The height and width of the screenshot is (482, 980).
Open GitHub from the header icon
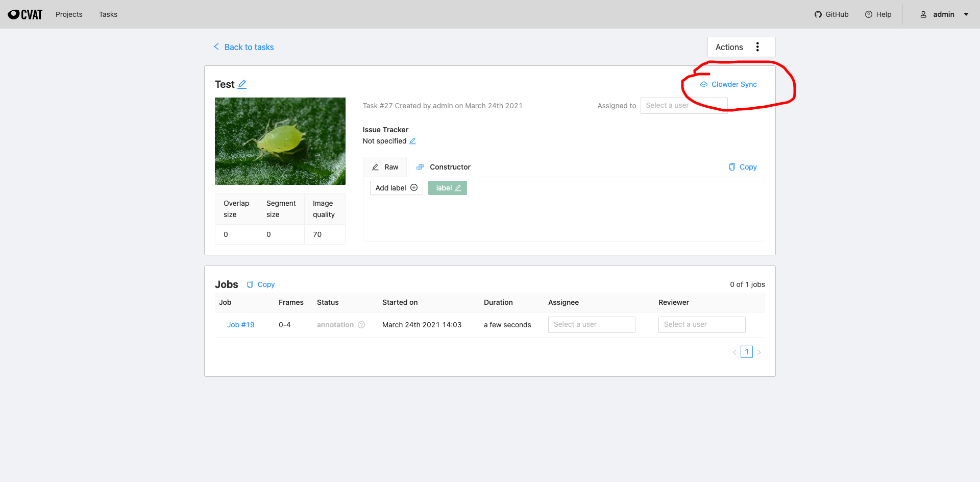tap(819, 14)
